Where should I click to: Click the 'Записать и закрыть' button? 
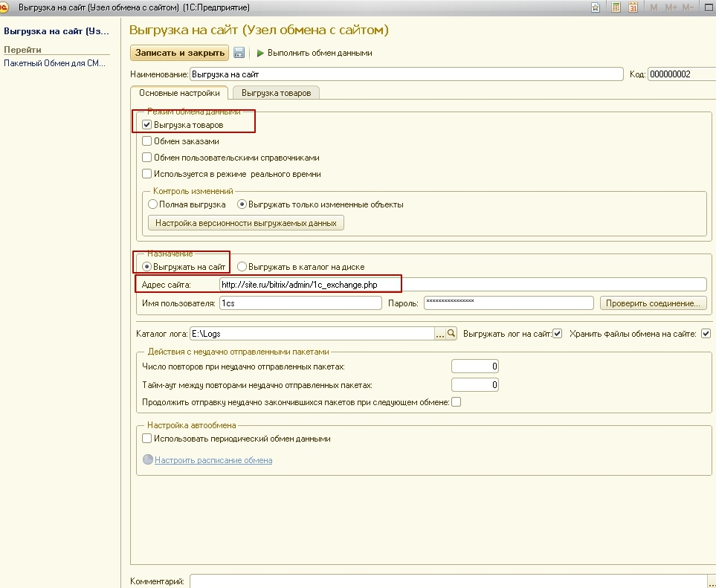[179, 53]
